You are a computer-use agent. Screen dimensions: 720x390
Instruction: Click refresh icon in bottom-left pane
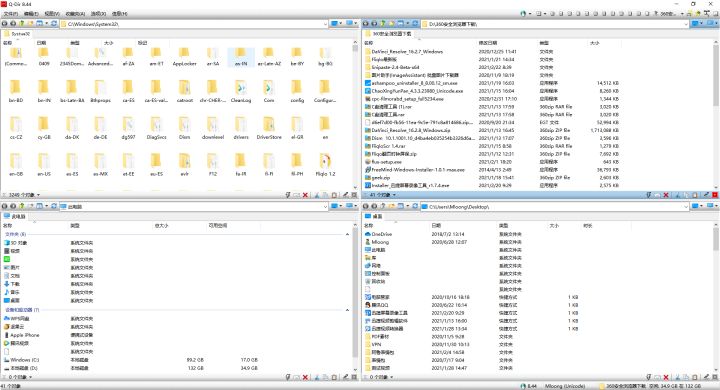pos(54,206)
